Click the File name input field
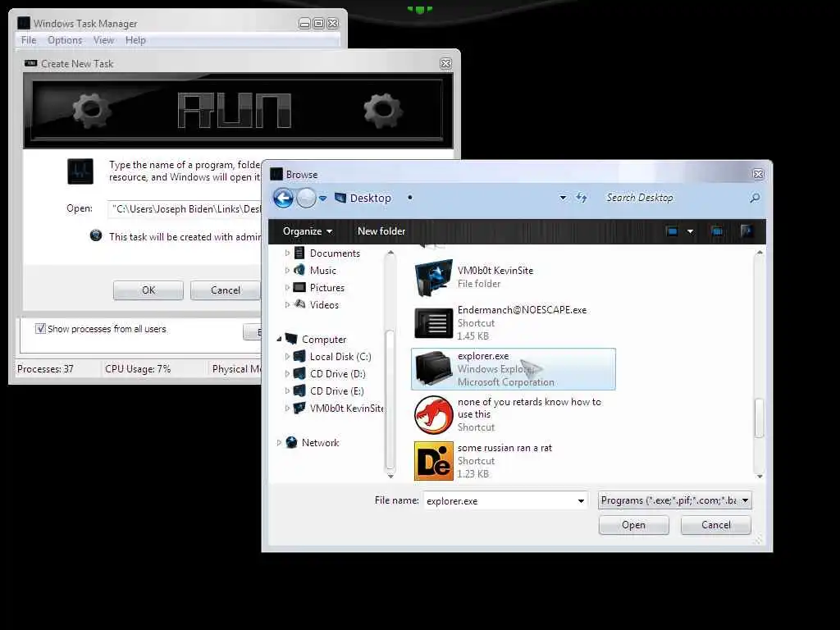This screenshot has width=840, height=630. coord(500,501)
